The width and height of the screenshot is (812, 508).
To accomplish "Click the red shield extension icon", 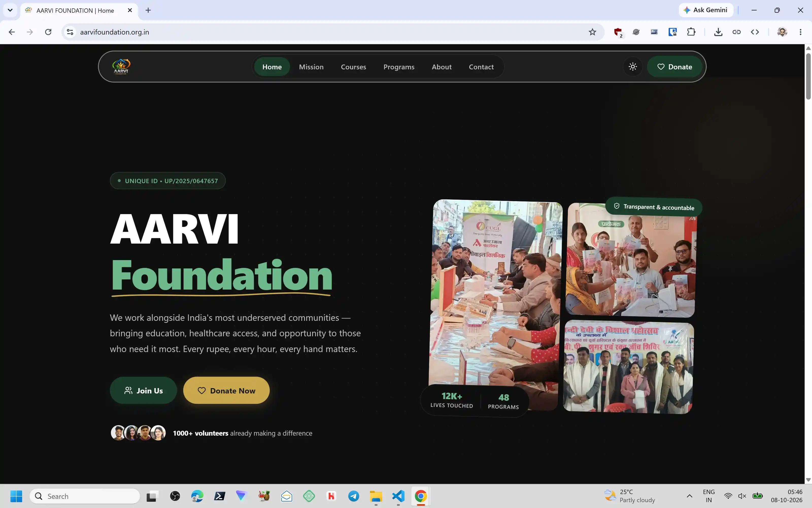I will (x=618, y=32).
